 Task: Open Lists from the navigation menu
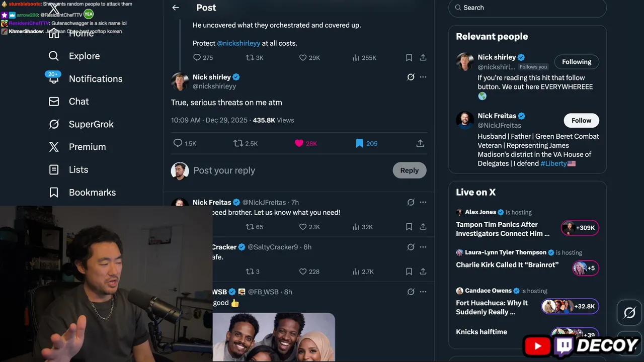(x=78, y=169)
